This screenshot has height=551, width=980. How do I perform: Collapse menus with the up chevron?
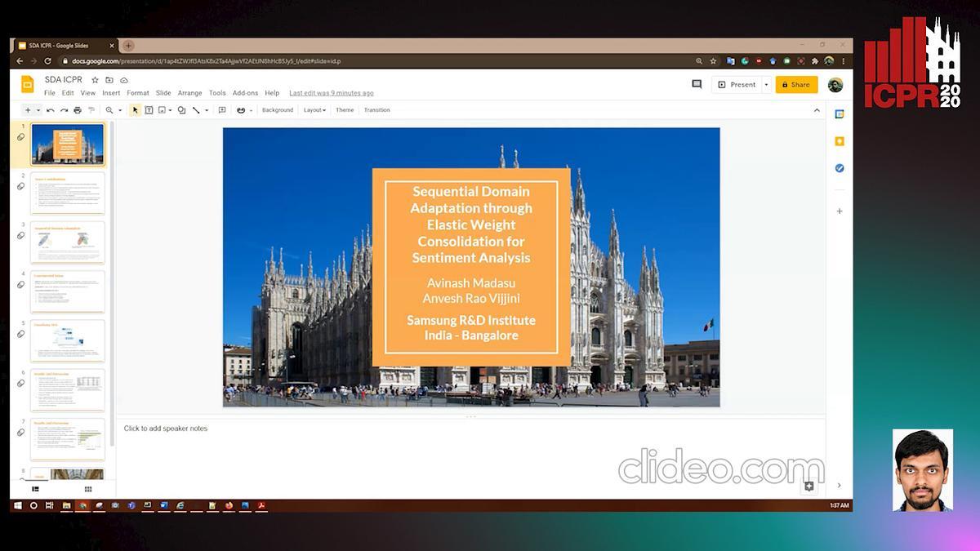coord(817,110)
